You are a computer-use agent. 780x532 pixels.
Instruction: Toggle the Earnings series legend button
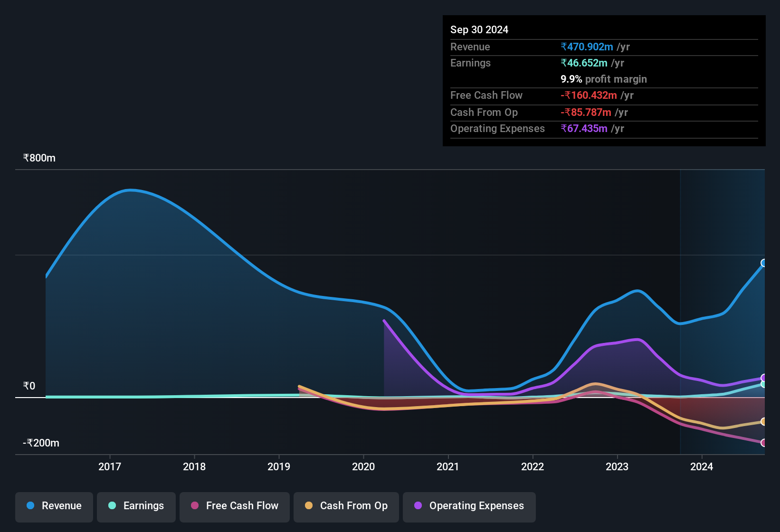click(x=136, y=507)
